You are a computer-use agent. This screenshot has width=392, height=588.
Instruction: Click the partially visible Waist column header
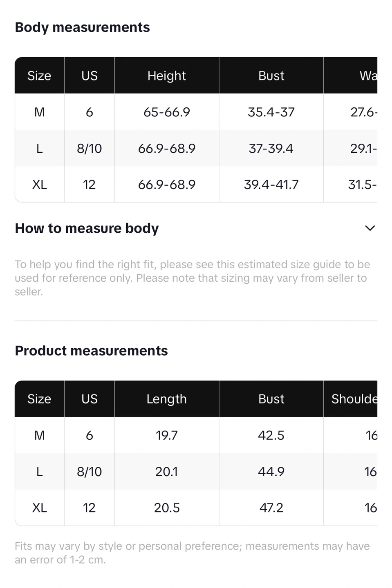click(368, 76)
